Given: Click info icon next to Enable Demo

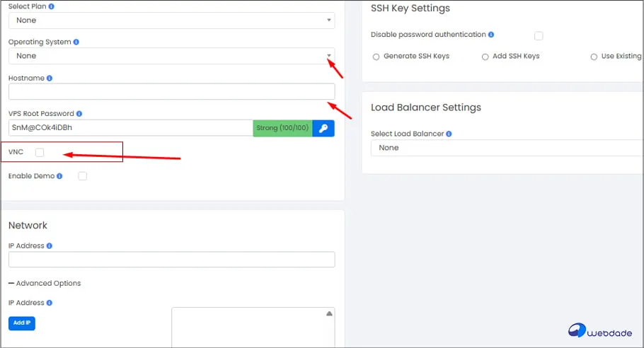Looking at the screenshot, I should point(59,176).
